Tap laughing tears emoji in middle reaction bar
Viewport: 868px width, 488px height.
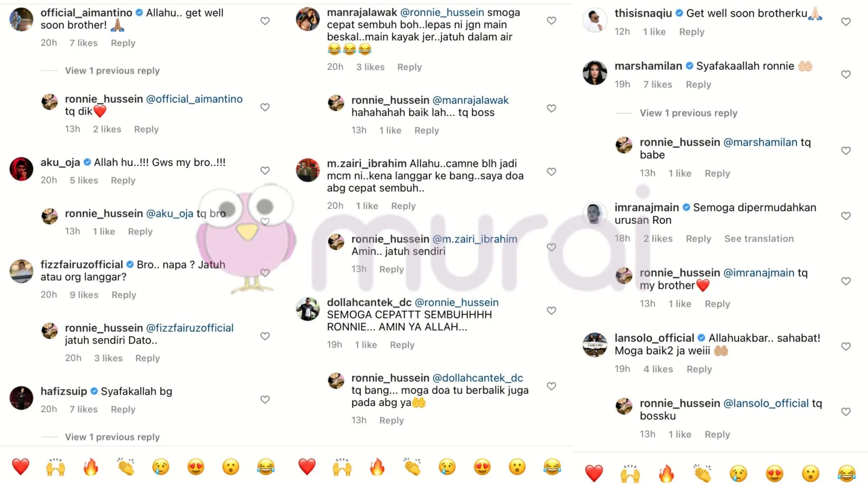pyautogui.click(x=552, y=467)
